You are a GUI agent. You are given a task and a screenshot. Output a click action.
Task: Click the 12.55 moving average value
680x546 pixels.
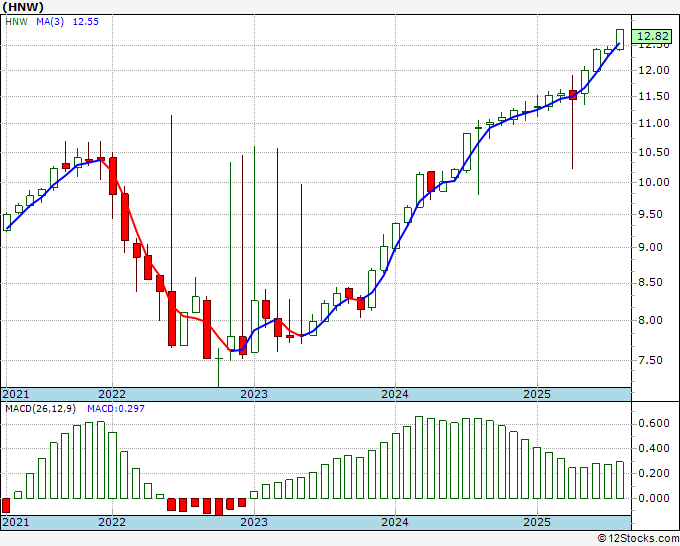coord(85,22)
